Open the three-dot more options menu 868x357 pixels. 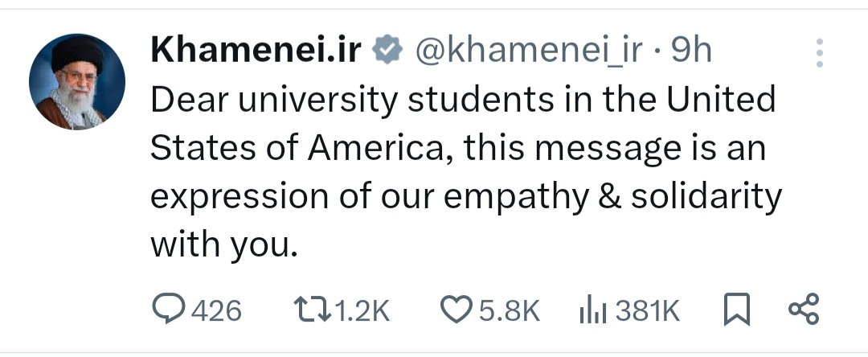[x=820, y=53]
